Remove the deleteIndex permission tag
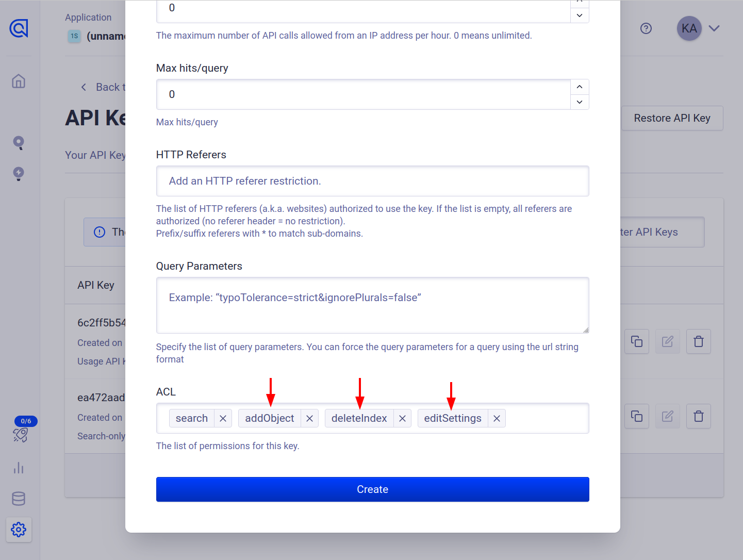Image resolution: width=743 pixels, height=560 pixels. [x=402, y=418]
